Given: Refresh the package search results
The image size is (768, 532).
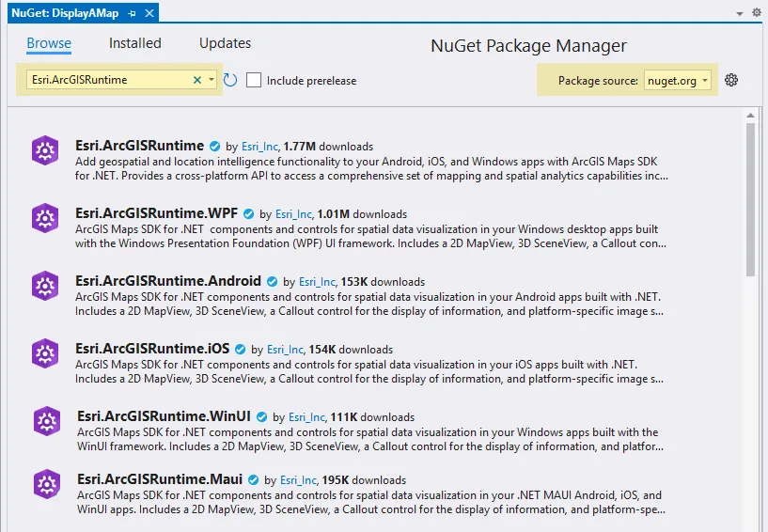Looking at the screenshot, I should coord(230,80).
